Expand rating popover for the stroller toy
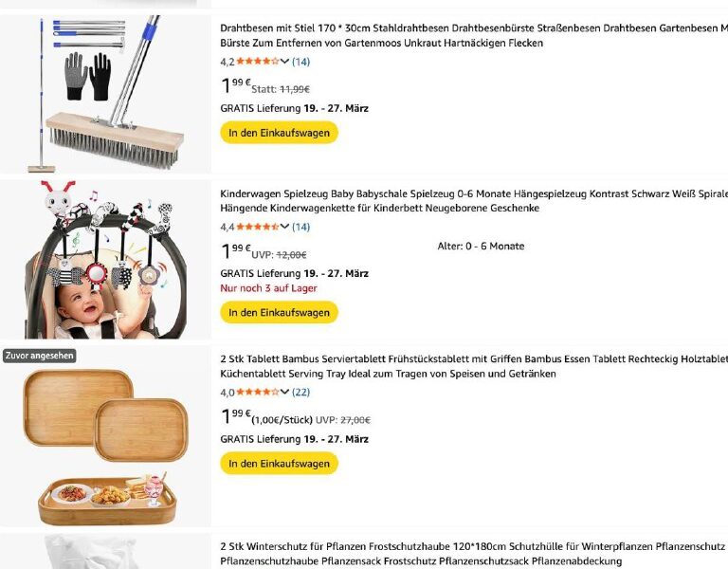The height and width of the screenshot is (569, 728). click(284, 227)
